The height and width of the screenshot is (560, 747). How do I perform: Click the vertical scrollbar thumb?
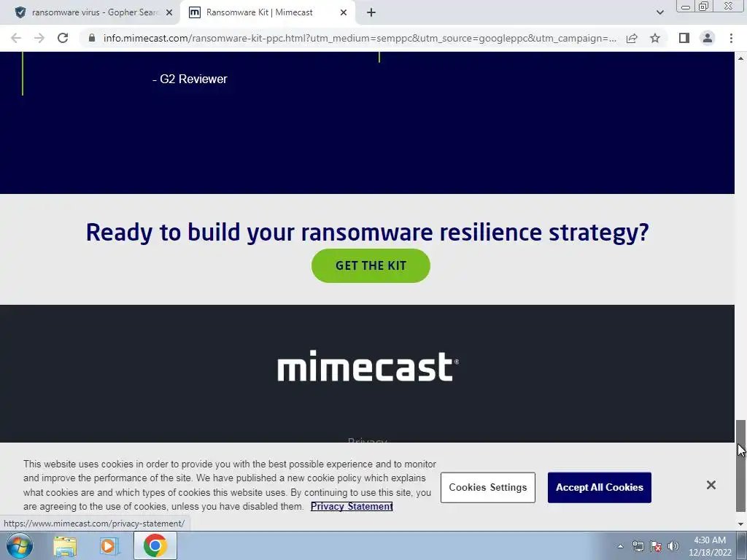(740, 464)
